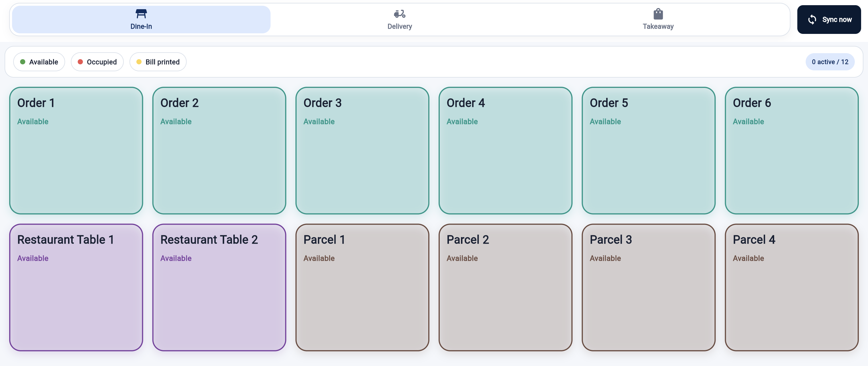868x366 pixels.
Task: Click the red Occupied dot
Action: (x=80, y=62)
